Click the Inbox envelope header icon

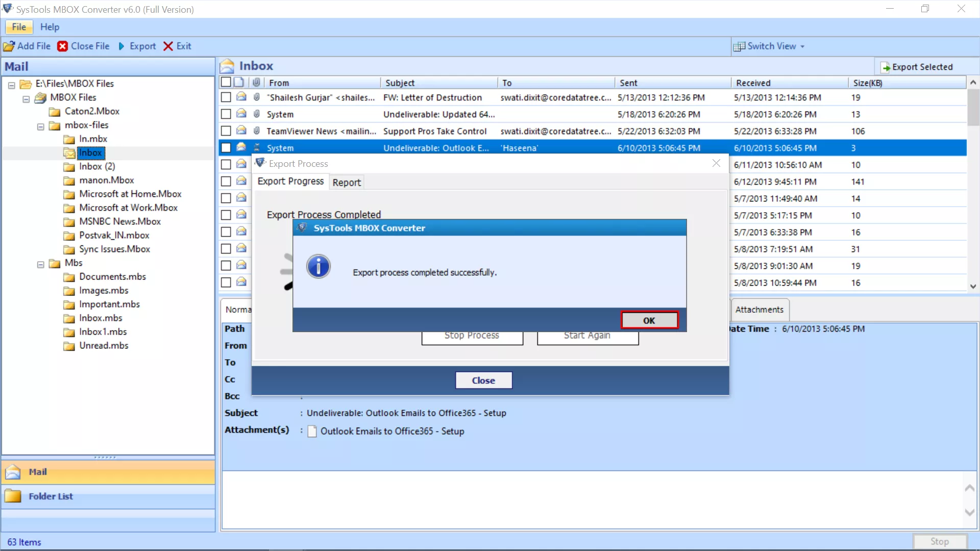click(x=227, y=66)
